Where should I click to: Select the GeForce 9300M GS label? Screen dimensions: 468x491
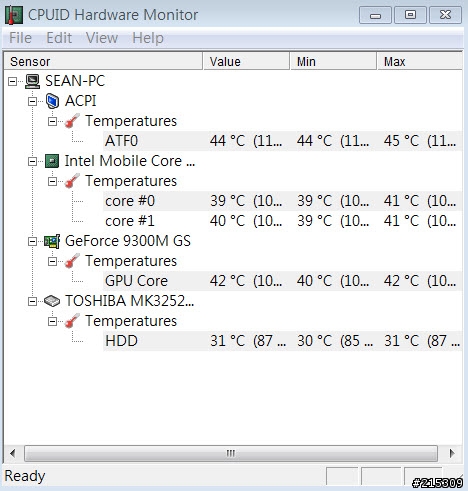pos(128,241)
